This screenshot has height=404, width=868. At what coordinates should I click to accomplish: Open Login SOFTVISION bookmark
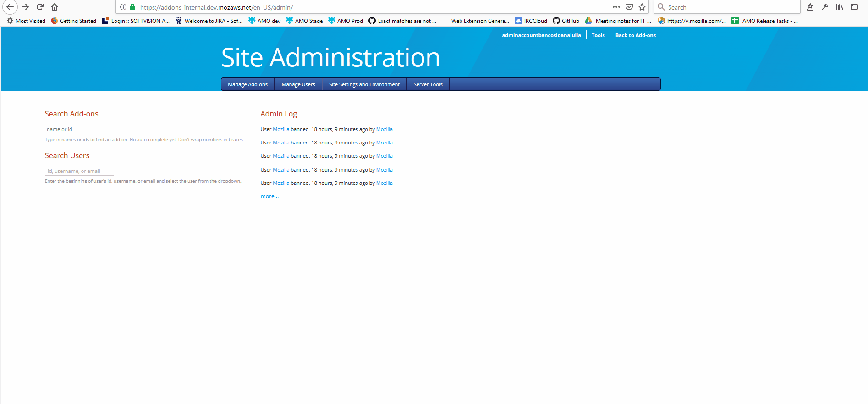point(136,21)
